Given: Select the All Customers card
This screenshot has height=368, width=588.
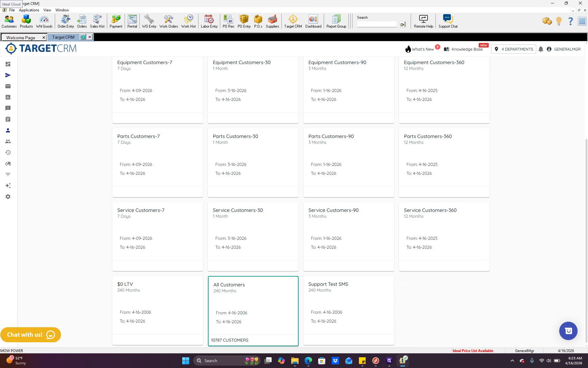Looking at the screenshot, I should pos(253,311).
